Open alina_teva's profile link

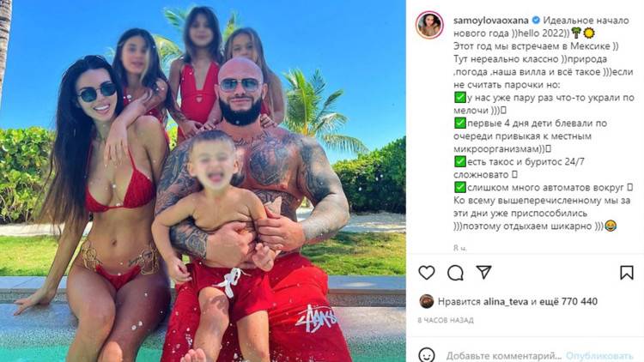506,302
